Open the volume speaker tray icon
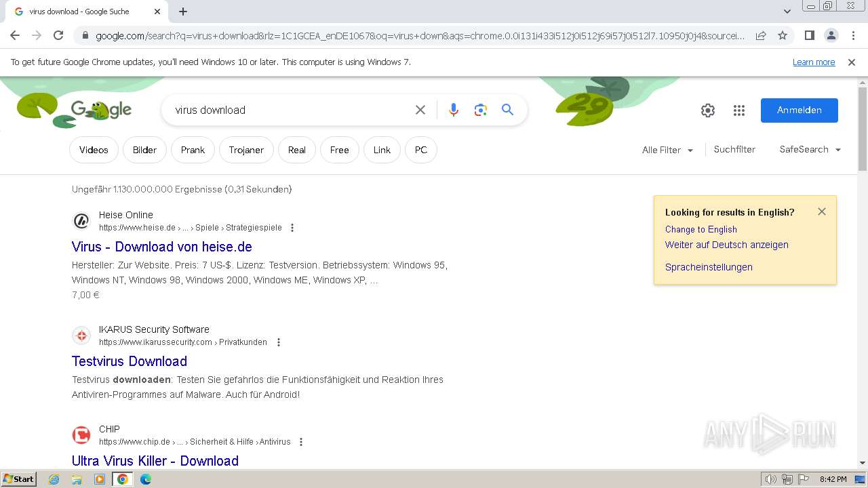This screenshot has width=868, height=488. (770, 479)
